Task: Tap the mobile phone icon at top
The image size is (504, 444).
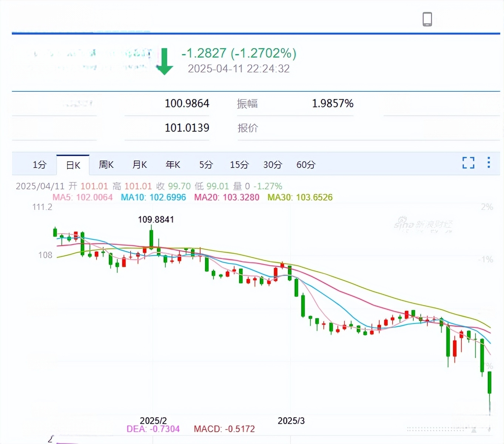Action: [427, 19]
